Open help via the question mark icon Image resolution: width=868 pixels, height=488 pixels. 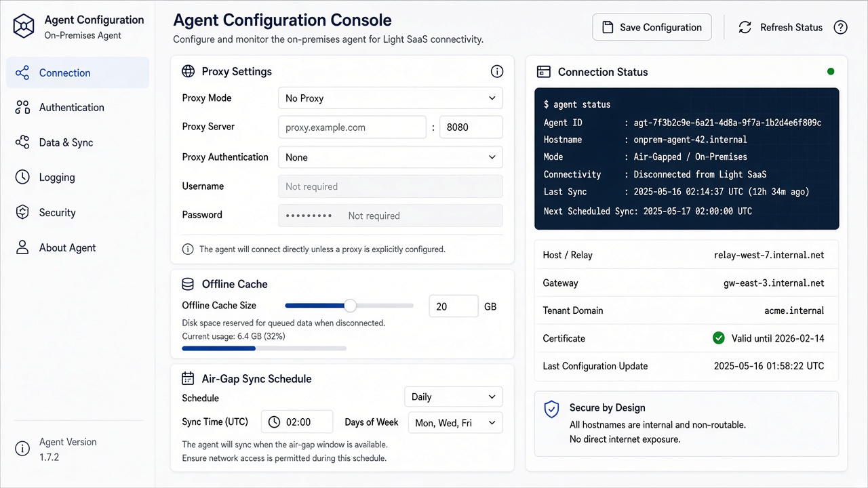pyautogui.click(x=840, y=27)
